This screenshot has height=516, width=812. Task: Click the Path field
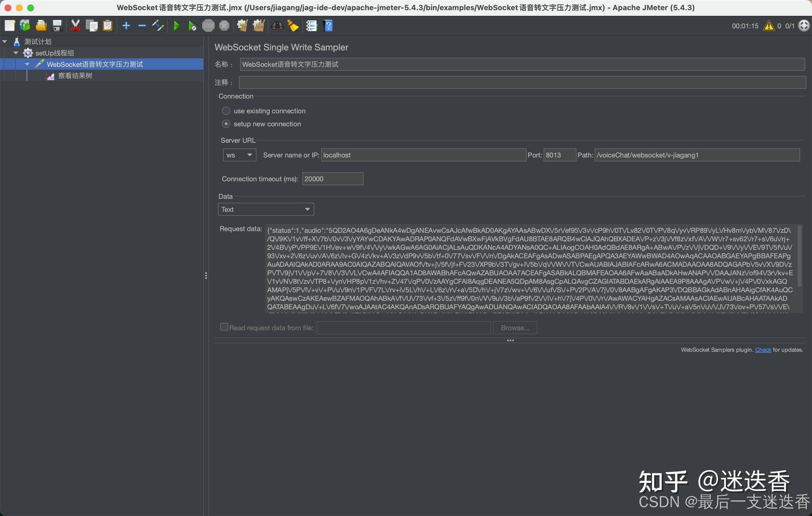[x=697, y=155]
